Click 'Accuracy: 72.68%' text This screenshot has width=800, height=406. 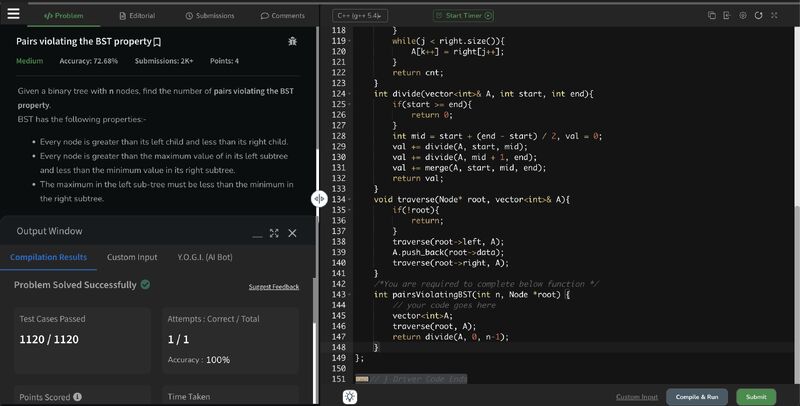89,61
